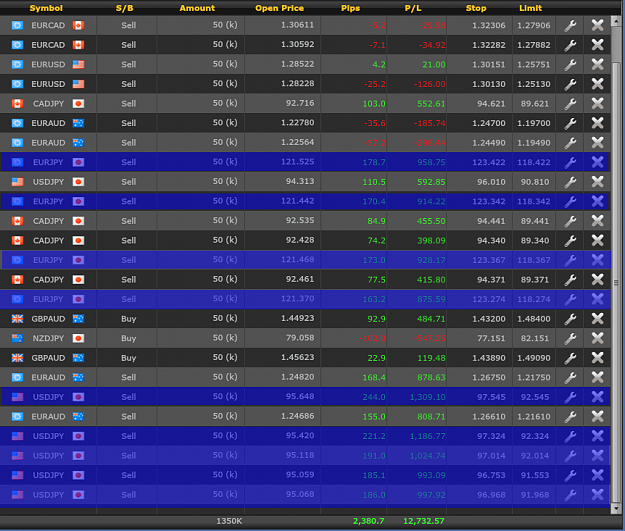The height and width of the screenshot is (531, 625).
Task: Modify the EURAUD trade opened at 1.24686
Action: [570, 417]
